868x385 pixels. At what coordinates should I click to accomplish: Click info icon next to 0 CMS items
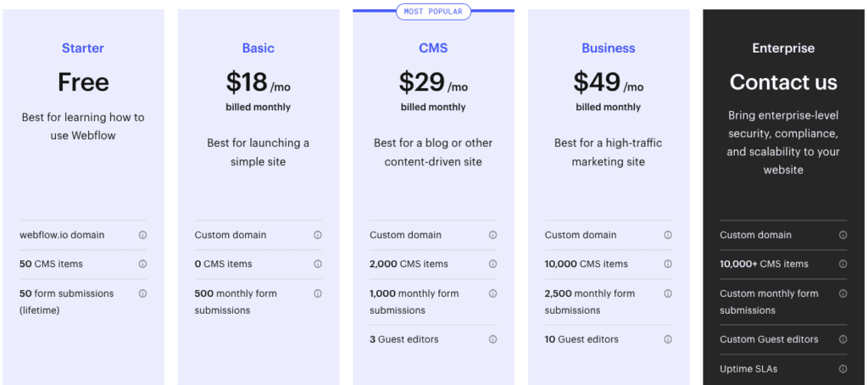point(318,264)
